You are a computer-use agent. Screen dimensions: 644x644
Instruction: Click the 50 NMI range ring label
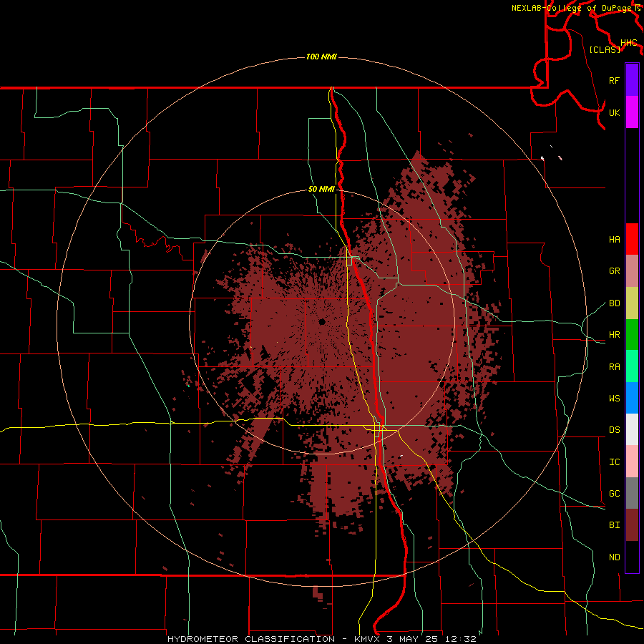[321, 190]
